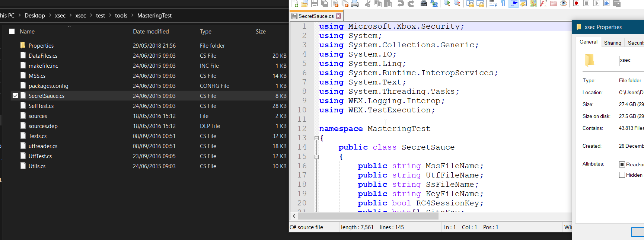Stop macro recording
This screenshot has width=644, height=240.
point(586,4)
